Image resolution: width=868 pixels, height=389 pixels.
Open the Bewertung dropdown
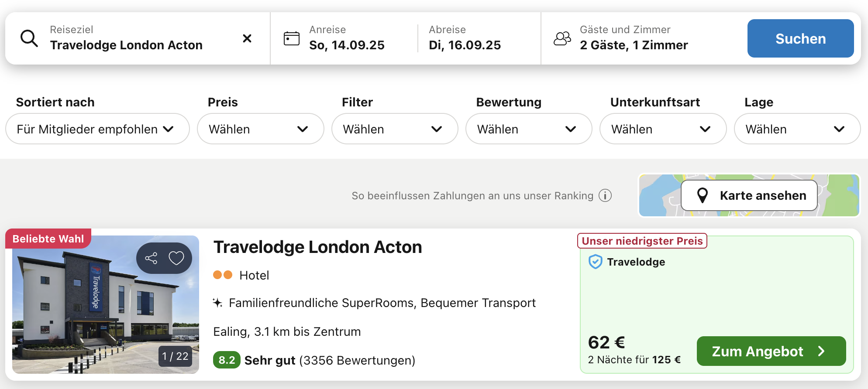click(x=529, y=129)
